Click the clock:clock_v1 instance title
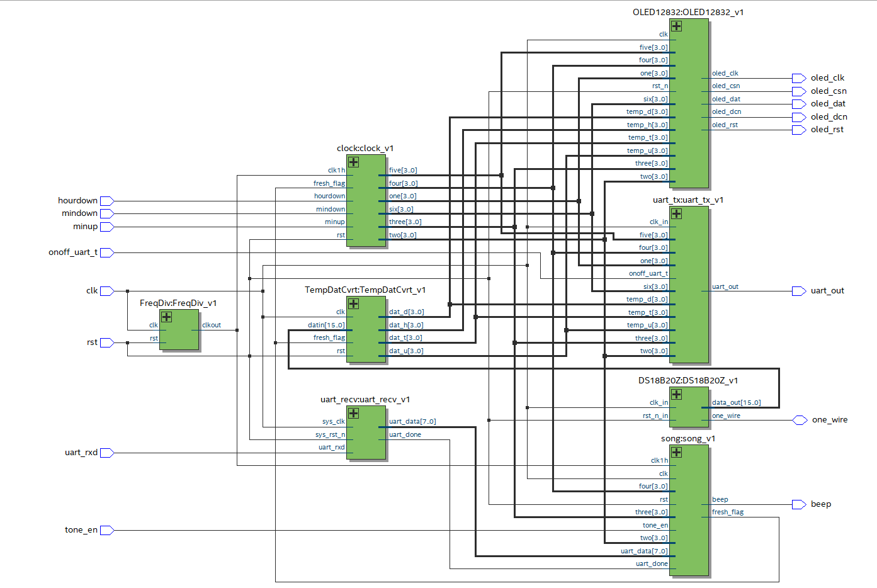 tap(365, 148)
